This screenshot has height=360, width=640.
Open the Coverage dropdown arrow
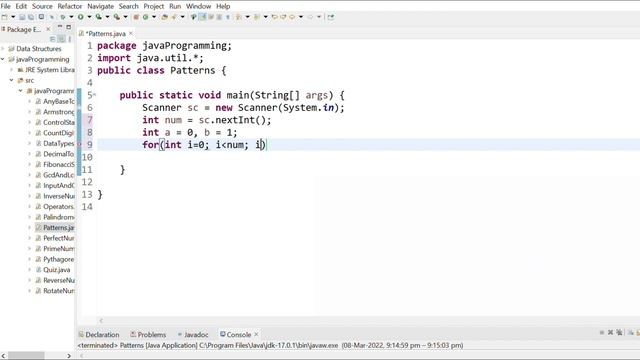click(107, 17)
